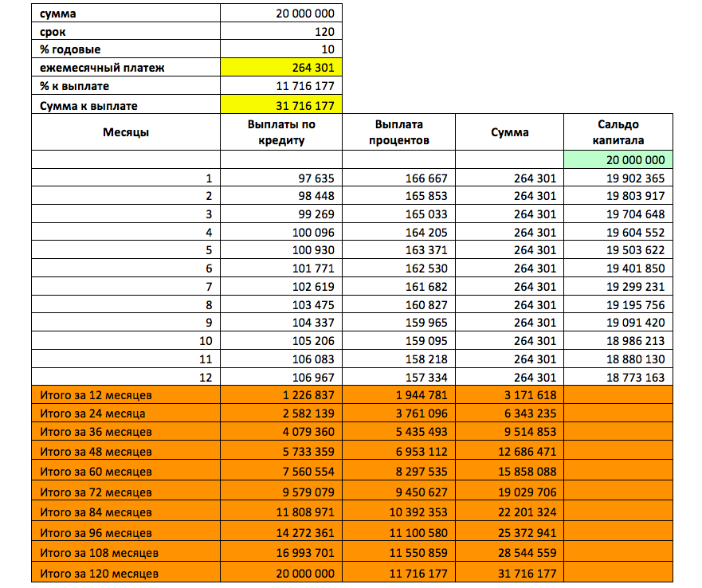Screen dimensions: 702x588
Task: Click the yellow ежемесячный платеж value cell
Action: [x=280, y=68]
